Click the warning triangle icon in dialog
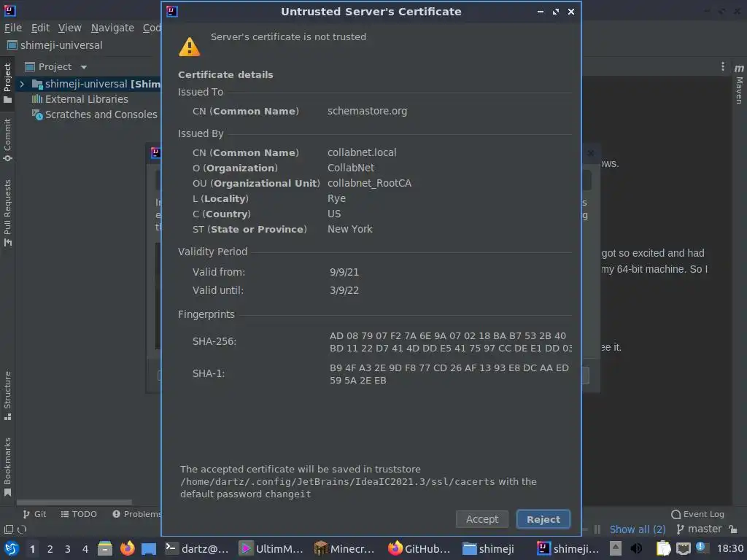Screen dimensions: 747x560 [x=189, y=47]
